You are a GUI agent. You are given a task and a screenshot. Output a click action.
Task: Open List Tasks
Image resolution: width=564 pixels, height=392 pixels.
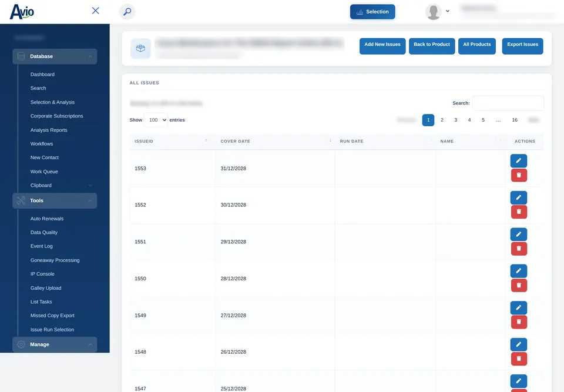41,301
